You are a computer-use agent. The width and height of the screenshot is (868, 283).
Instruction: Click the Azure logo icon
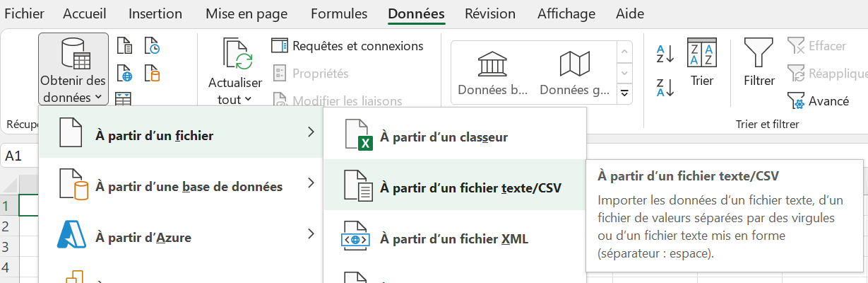tap(71, 236)
